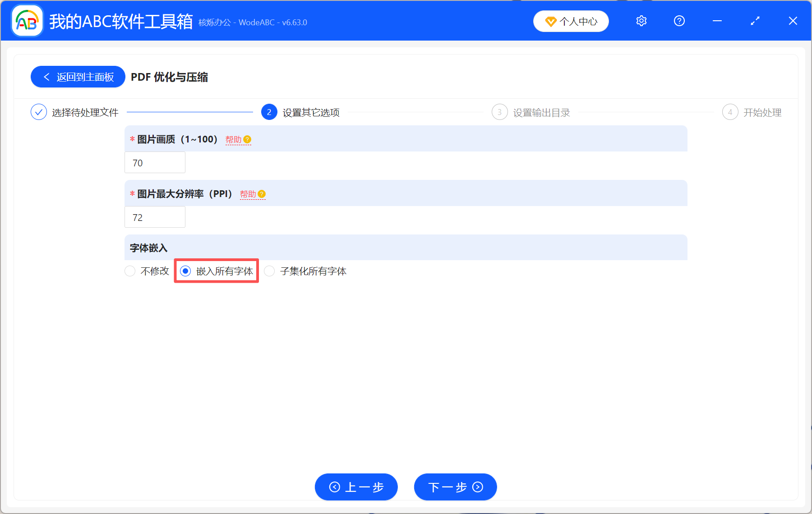
Task: Click the crown icon inside 个人中心
Action: (x=551, y=21)
